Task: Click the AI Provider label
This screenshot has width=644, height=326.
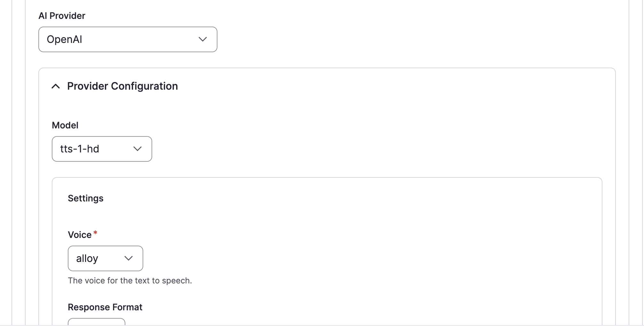Action: (62, 15)
